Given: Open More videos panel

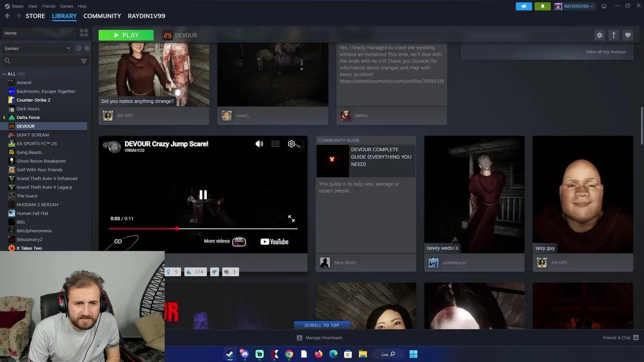Looking at the screenshot, I should click(x=224, y=241).
